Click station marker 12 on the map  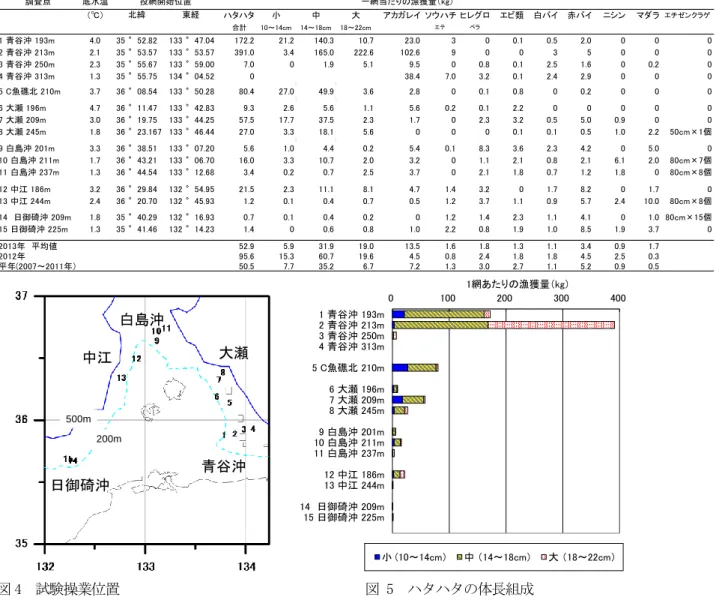[x=136, y=359]
